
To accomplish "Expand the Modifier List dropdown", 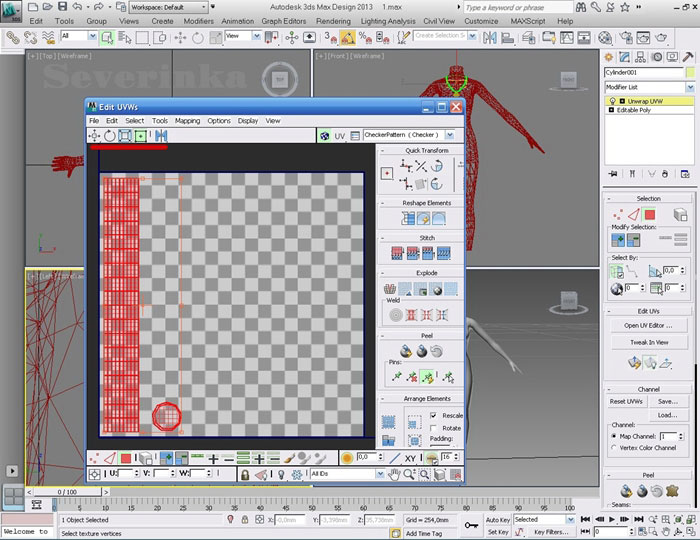I will coord(689,87).
